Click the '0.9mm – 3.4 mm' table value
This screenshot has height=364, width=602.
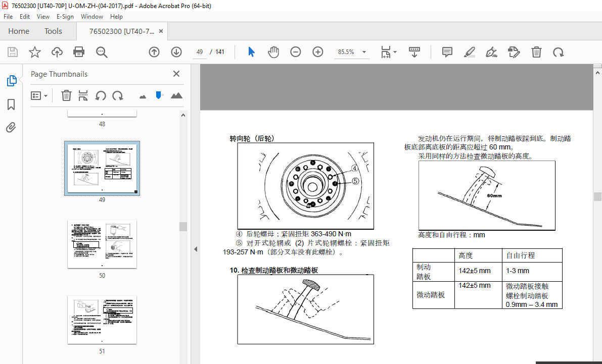coord(531,304)
